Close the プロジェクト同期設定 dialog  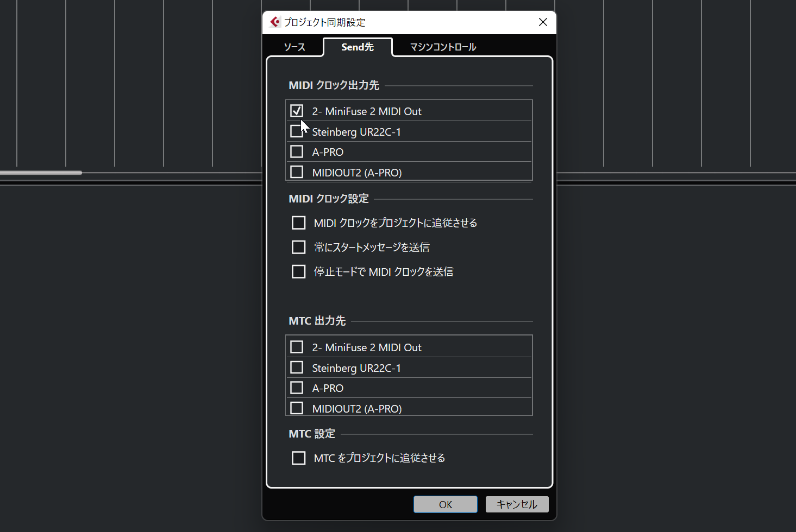(543, 22)
